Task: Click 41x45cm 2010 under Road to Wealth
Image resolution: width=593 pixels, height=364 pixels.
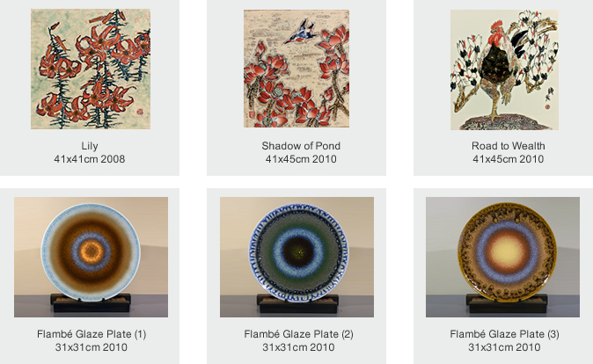Action: click(x=509, y=159)
